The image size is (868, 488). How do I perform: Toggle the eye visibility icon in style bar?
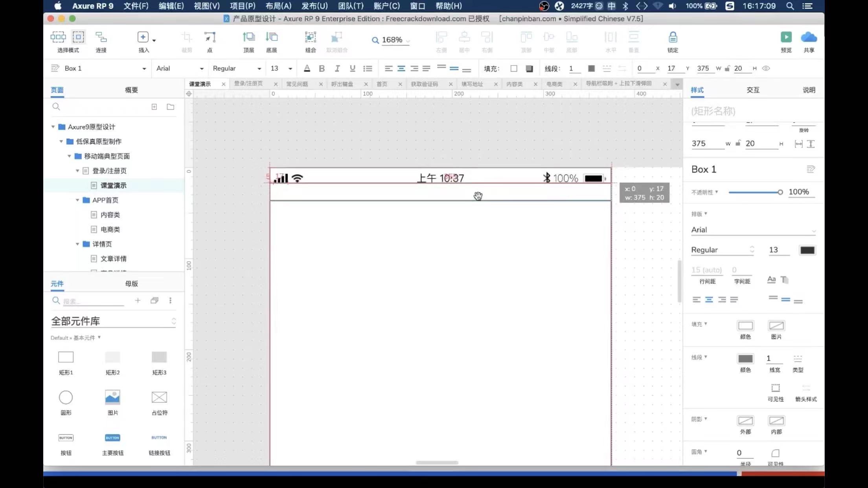[766, 68]
